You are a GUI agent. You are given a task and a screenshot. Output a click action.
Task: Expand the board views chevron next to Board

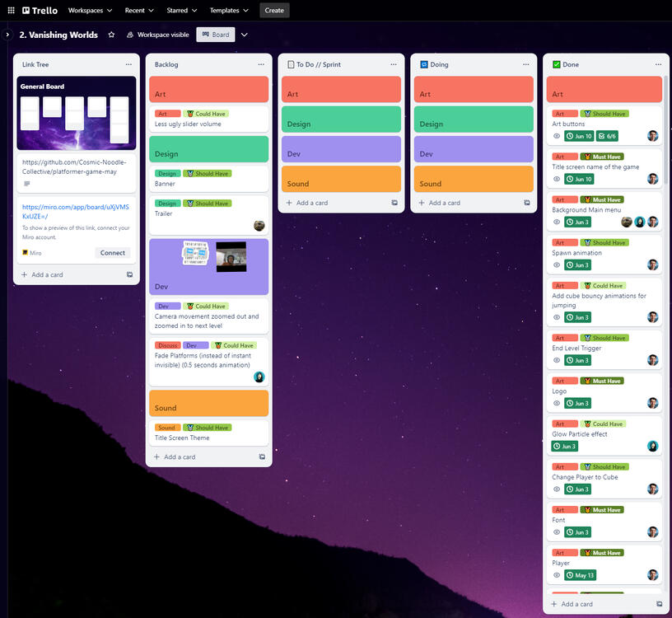coord(245,35)
